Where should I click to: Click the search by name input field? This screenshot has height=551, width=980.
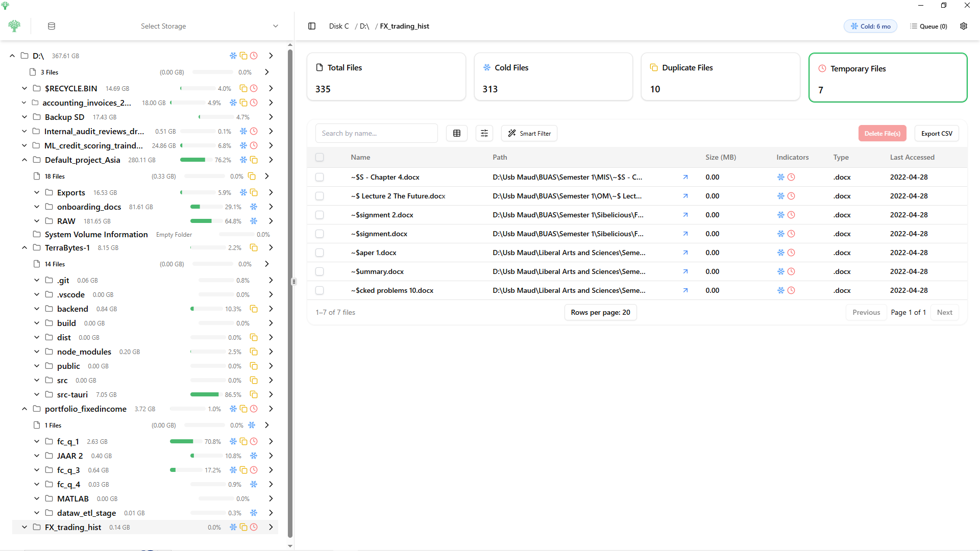[376, 133]
